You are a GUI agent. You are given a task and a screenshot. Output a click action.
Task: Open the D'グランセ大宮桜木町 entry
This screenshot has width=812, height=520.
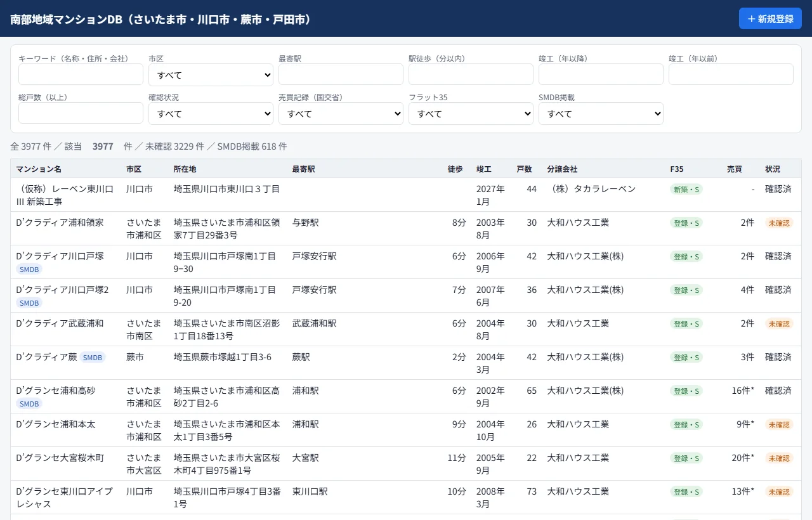[x=406, y=464]
